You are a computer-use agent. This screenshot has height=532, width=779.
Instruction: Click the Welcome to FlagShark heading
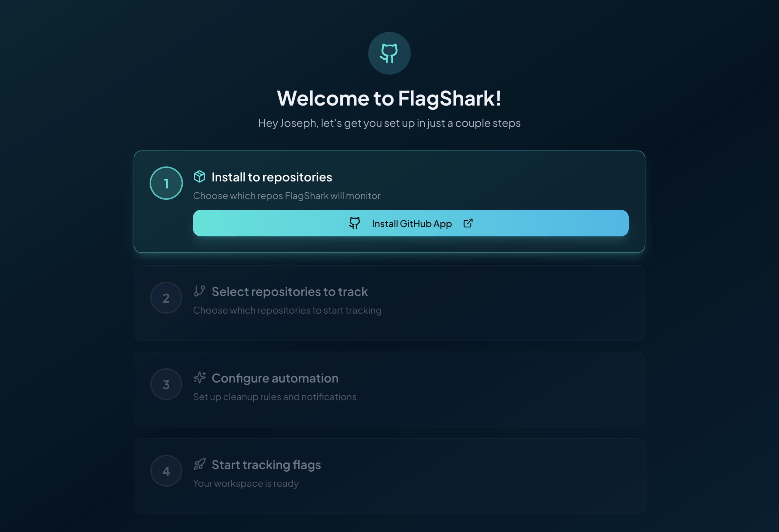point(389,99)
